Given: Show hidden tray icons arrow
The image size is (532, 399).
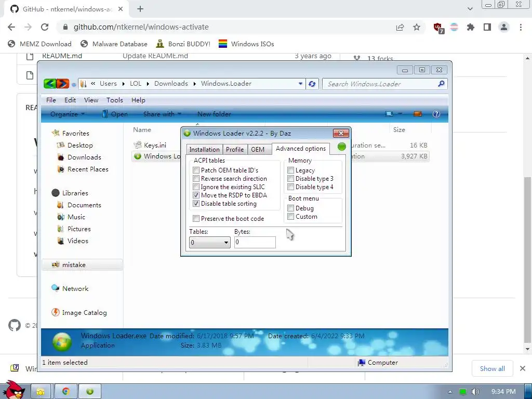Looking at the screenshot, I should click(450, 392).
